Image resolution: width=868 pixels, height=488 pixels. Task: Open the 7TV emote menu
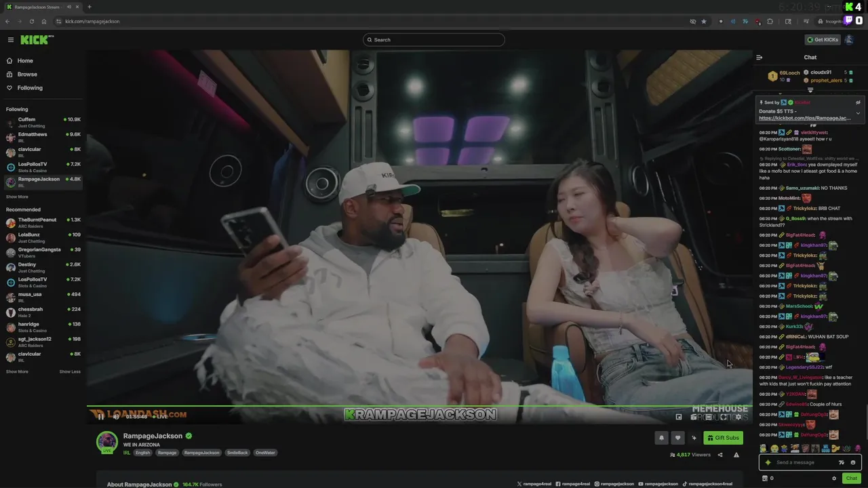tap(842, 462)
